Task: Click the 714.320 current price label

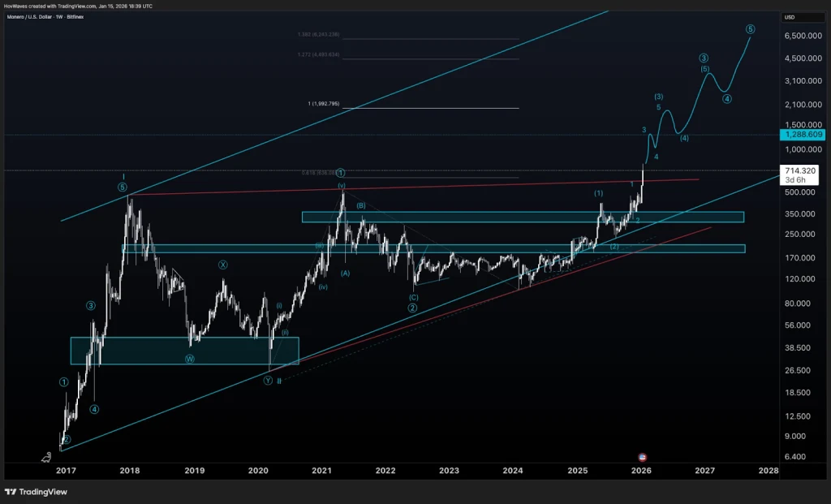Action: (x=799, y=174)
